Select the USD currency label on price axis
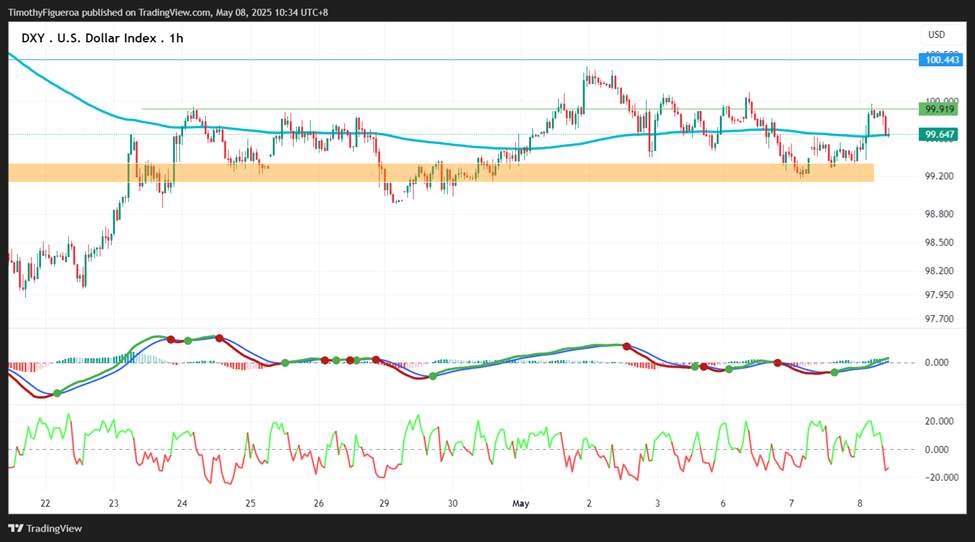 coord(936,35)
